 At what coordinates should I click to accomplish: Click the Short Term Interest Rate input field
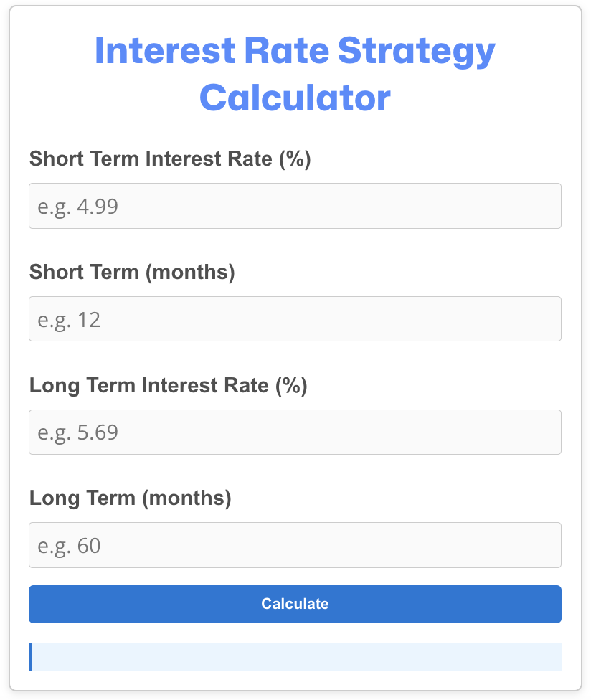295,206
